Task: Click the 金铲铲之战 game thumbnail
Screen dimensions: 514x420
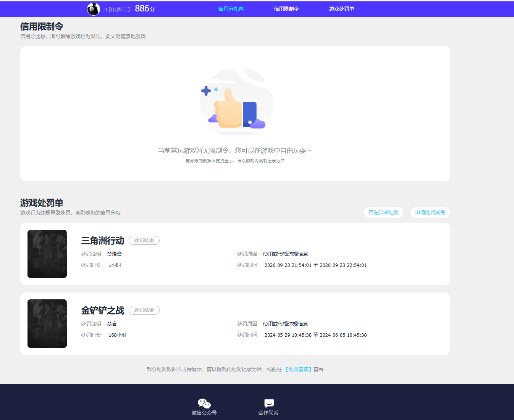Action: coord(47,323)
